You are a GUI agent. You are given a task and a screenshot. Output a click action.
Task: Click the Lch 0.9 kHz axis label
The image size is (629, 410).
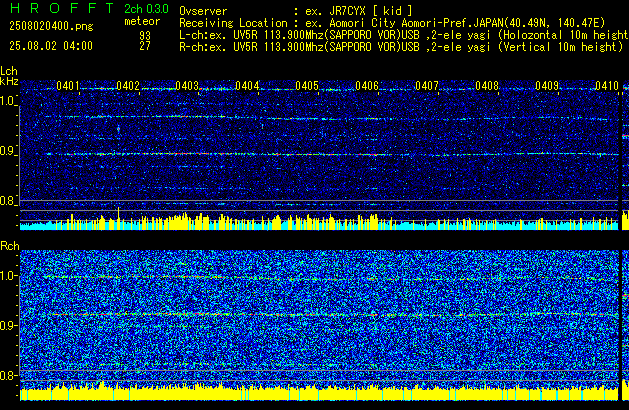click(x=8, y=151)
